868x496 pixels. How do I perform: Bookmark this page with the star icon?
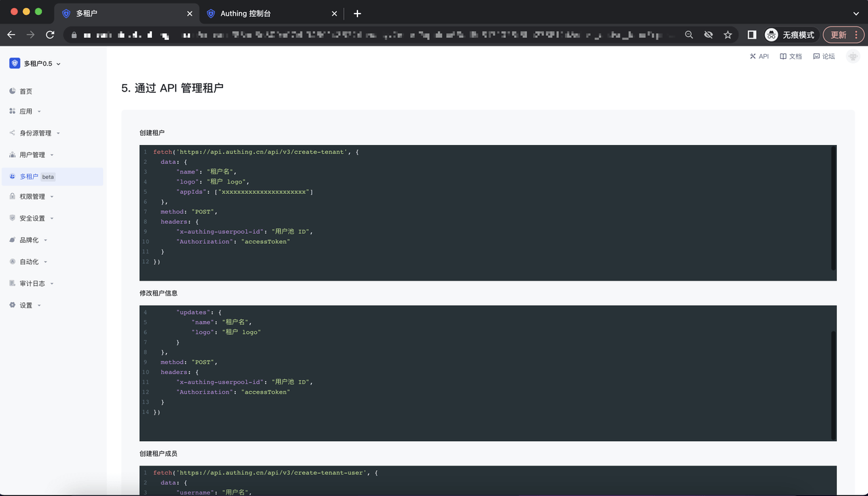[728, 35]
